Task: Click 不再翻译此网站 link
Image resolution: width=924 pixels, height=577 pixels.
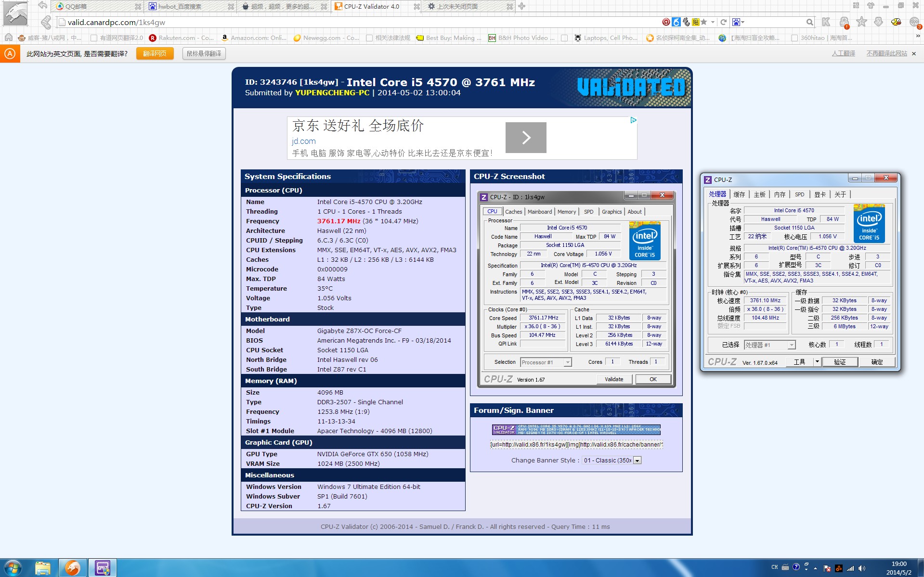Action: click(886, 53)
